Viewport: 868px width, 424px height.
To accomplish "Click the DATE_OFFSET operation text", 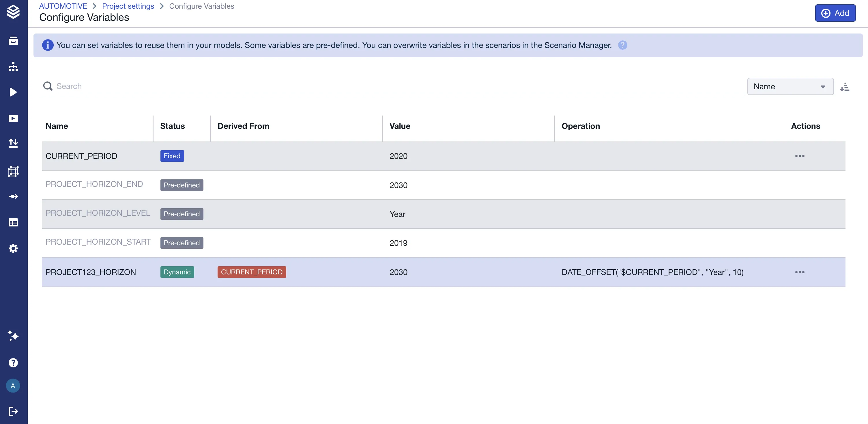I will tap(652, 272).
